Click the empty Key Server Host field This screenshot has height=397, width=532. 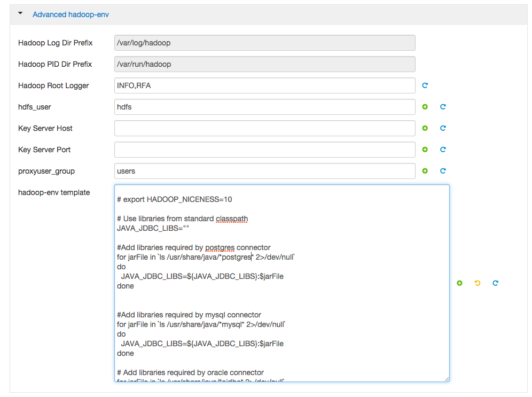(264, 128)
